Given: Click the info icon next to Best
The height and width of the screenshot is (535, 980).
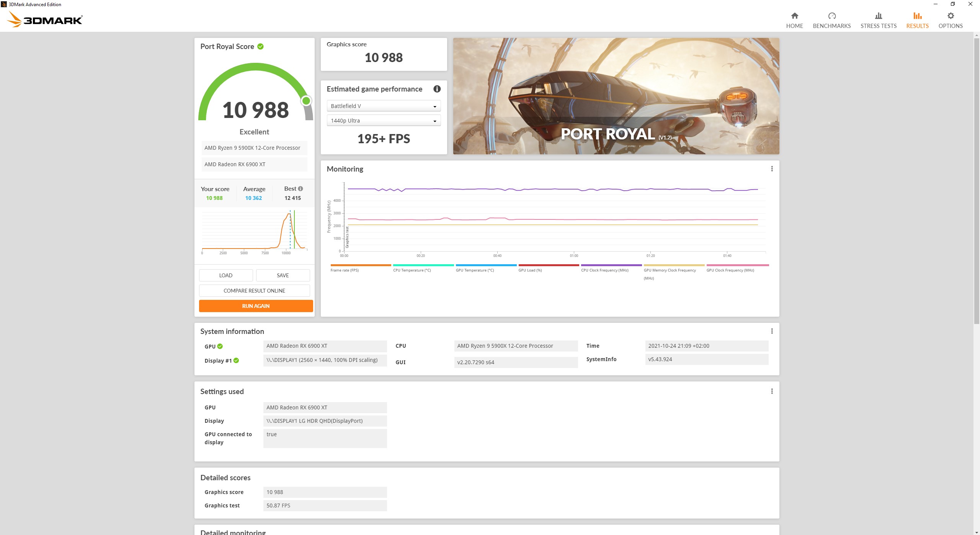Looking at the screenshot, I should tap(301, 188).
